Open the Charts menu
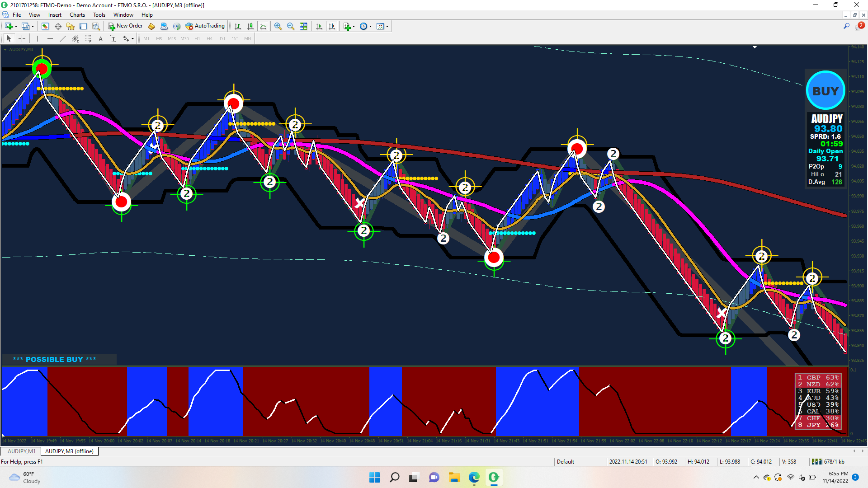The width and height of the screenshot is (868, 488). [x=77, y=15]
